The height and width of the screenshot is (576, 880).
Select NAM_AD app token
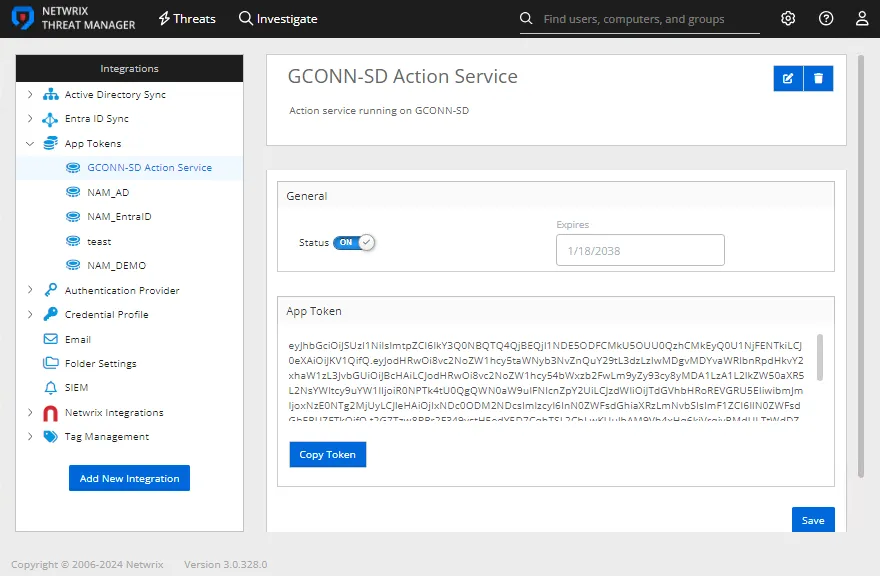(108, 193)
